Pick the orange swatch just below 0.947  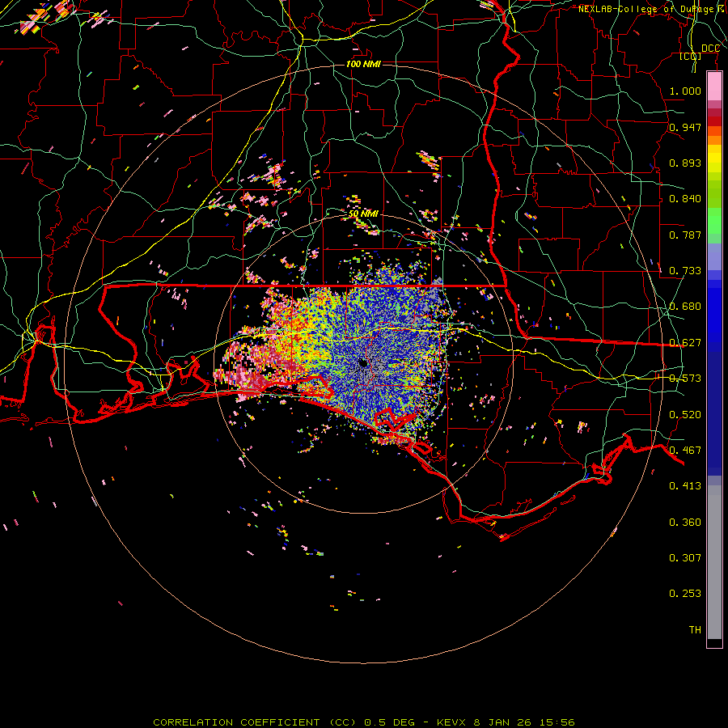click(714, 131)
